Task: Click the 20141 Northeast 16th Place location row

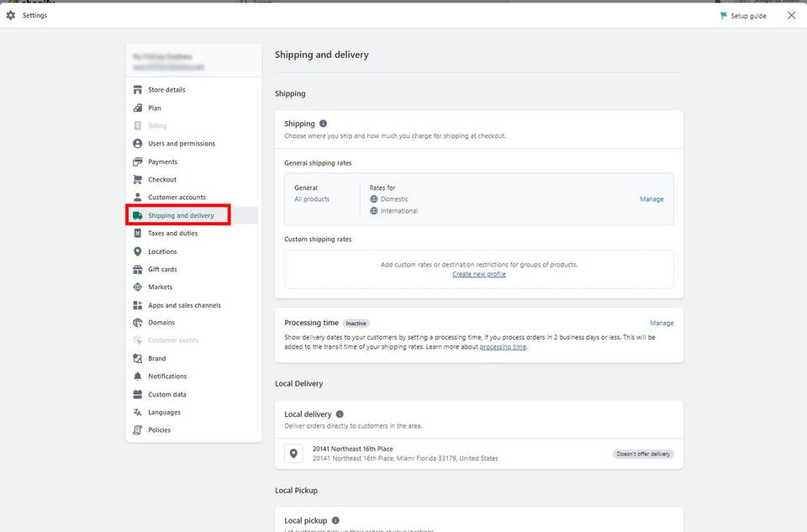Action: point(478,453)
